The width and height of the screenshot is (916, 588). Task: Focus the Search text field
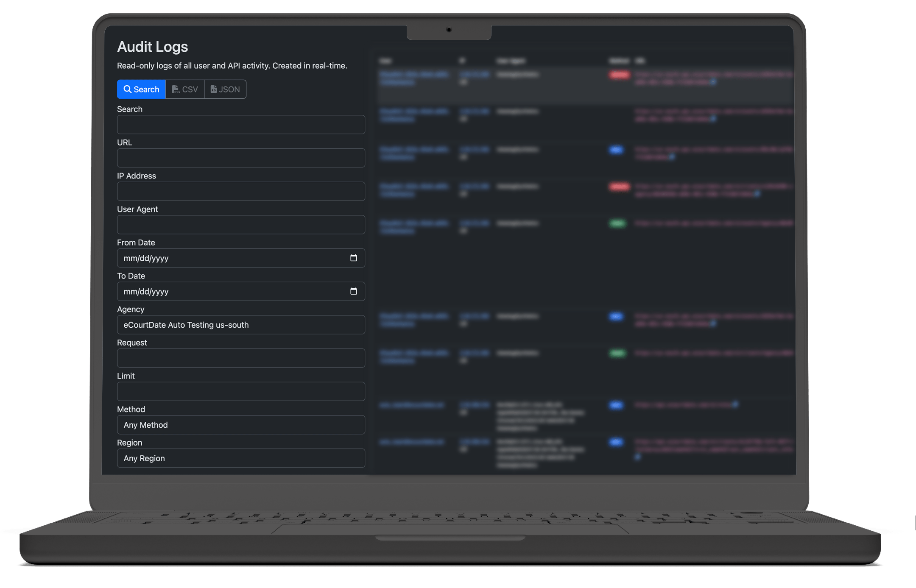pyautogui.click(x=240, y=125)
